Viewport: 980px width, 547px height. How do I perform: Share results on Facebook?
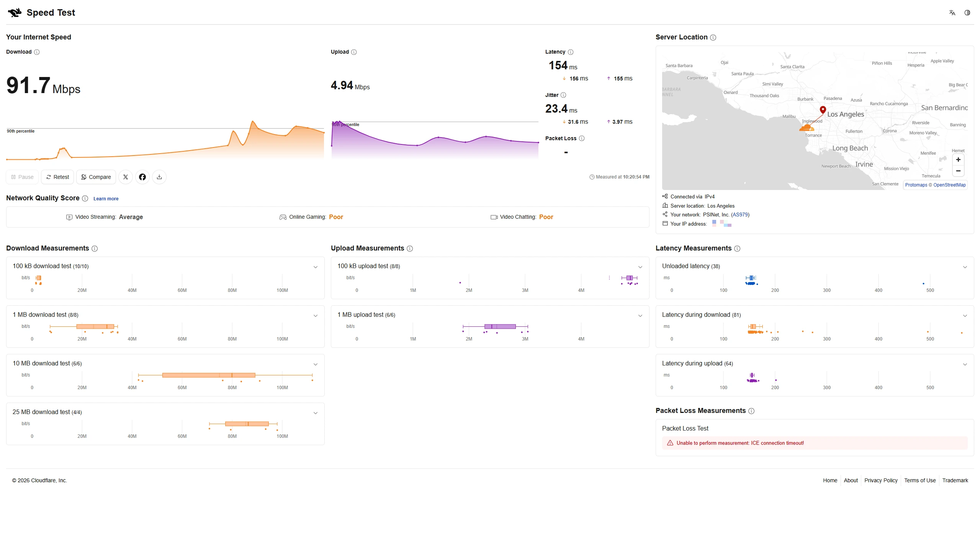click(142, 177)
